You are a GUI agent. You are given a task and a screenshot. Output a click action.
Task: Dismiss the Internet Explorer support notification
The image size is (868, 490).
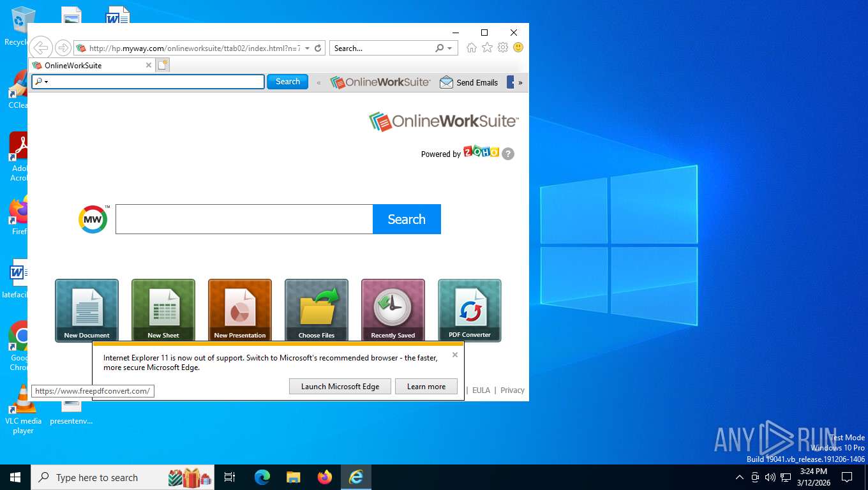pos(455,355)
